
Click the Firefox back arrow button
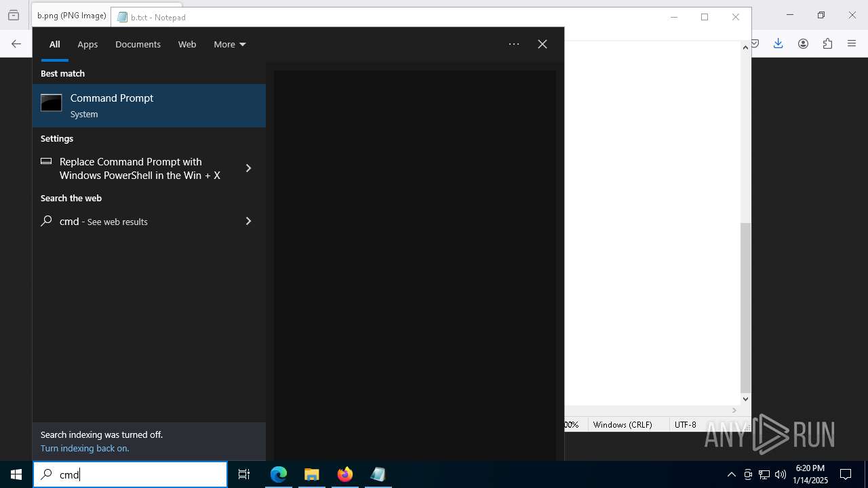[16, 44]
